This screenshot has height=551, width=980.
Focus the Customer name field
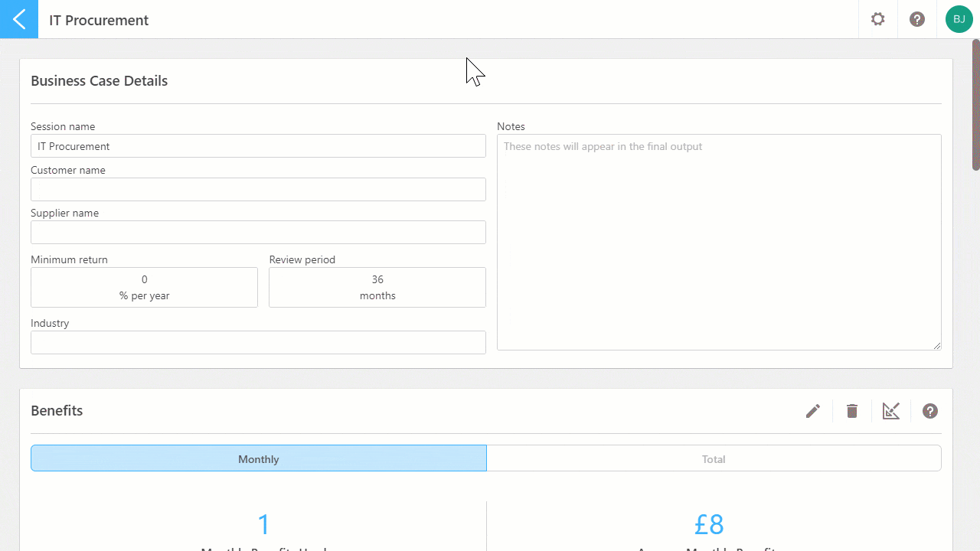(258, 189)
